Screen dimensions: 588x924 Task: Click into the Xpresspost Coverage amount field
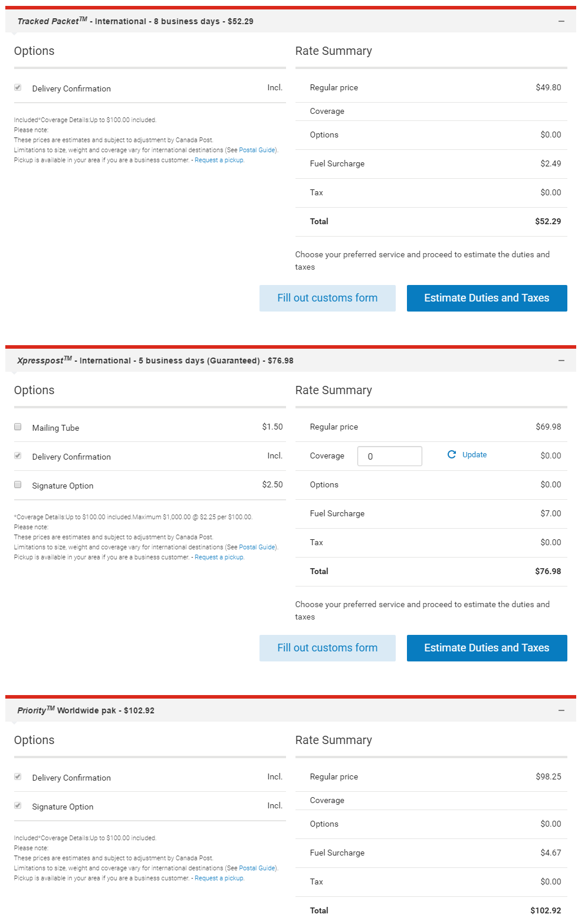pos(390,456)
